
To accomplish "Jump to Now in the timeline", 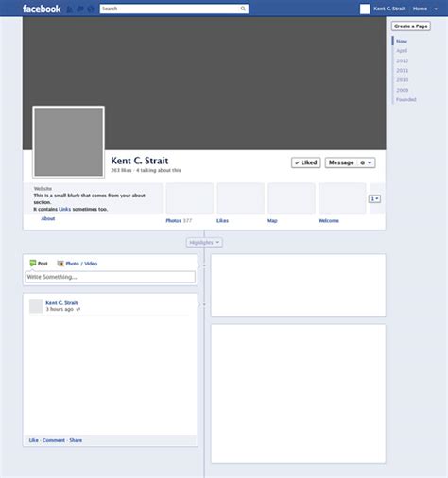I will [x=402, y=41].
